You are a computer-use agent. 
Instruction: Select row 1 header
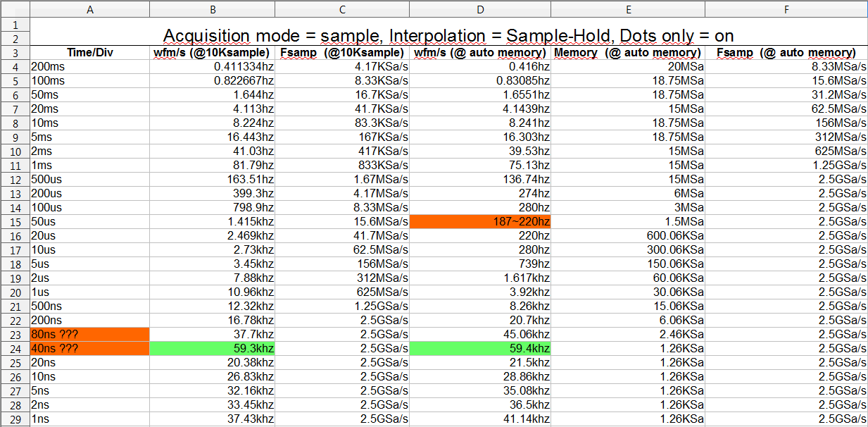[x=15, y=24]
